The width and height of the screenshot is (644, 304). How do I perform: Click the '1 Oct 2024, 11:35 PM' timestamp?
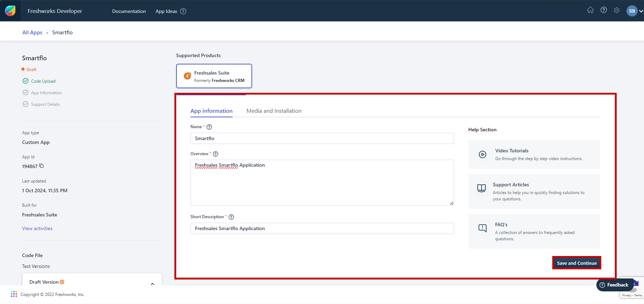[44, 191]
